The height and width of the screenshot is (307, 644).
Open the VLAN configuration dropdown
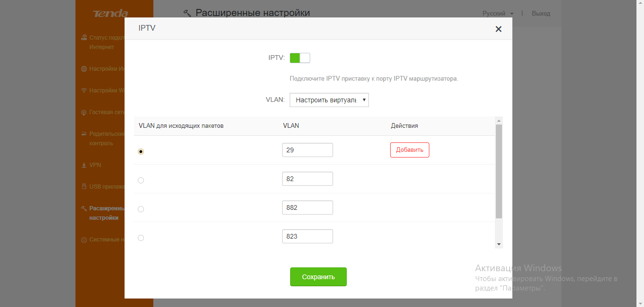(x=329, y=100)
